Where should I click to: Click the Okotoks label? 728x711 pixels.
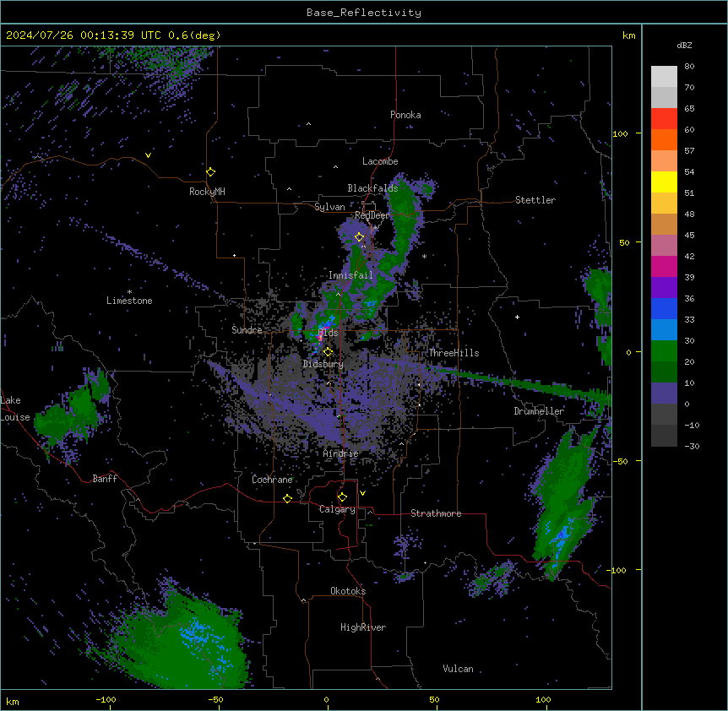pos(348,591)
